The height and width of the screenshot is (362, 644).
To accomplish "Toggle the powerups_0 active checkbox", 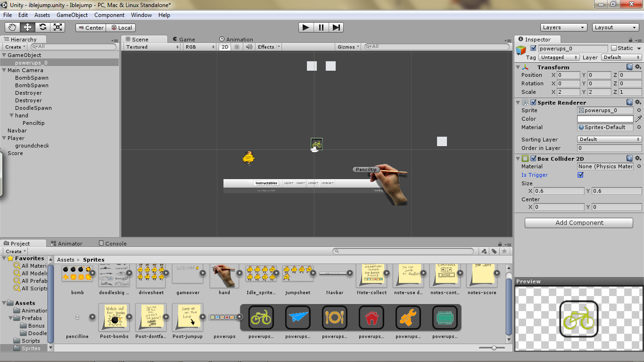I will tap(533, 48).
